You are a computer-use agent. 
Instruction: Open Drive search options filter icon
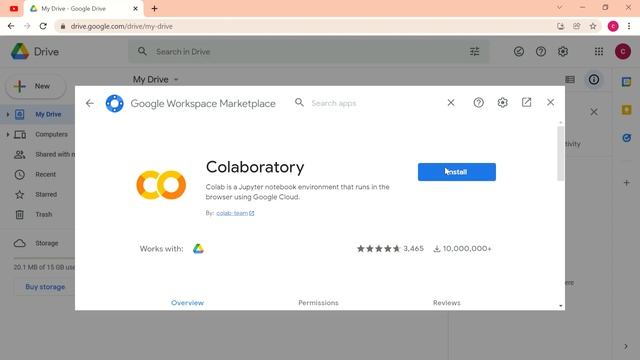pos(474,52)
